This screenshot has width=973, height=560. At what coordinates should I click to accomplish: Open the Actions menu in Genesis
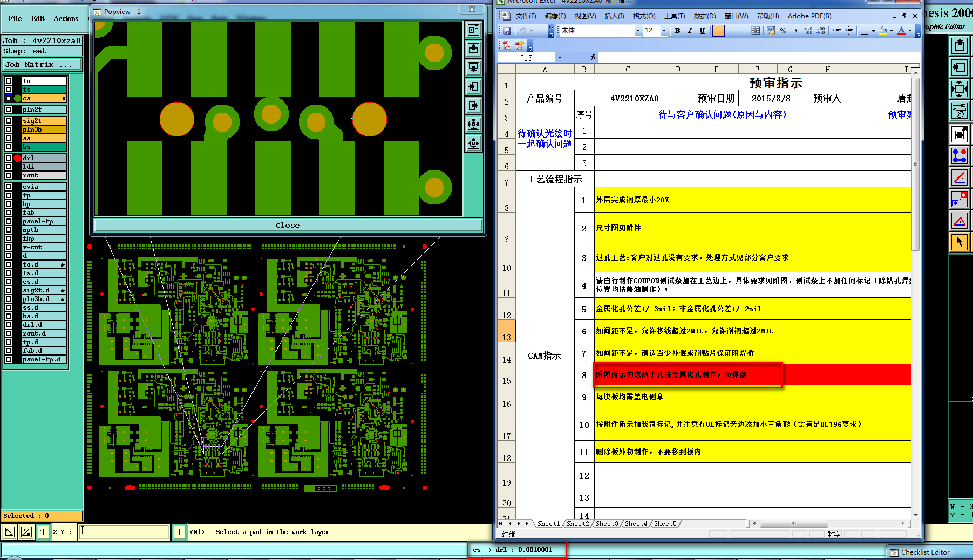[x=66, y=18]
